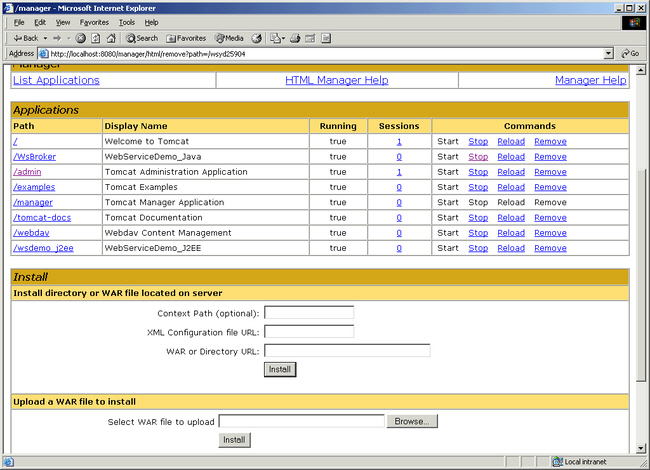Click the Select WAR file to upload field
This screenshot has width=650, height=470.
pos(301,421)
